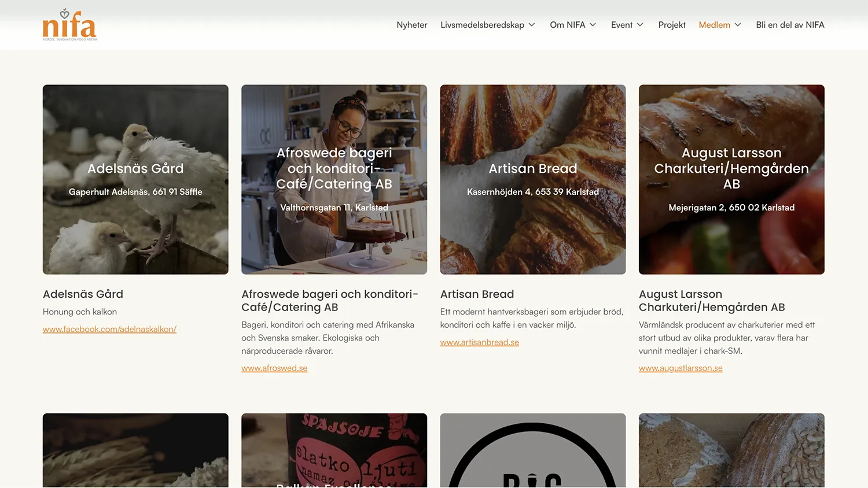Click the 'Ett modernt hantverksbageri' description
The image size is (868, 488).
(532, 318)
